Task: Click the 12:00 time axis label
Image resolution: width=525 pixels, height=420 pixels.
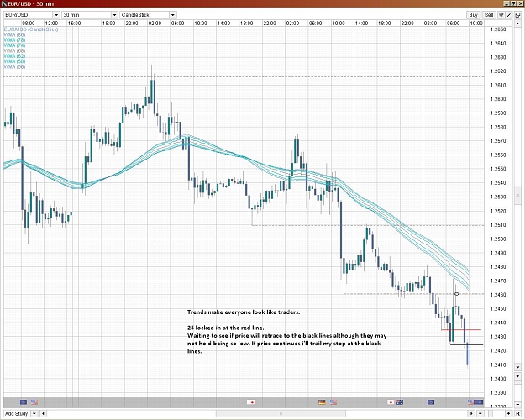Action: click(x=51, y=24)
